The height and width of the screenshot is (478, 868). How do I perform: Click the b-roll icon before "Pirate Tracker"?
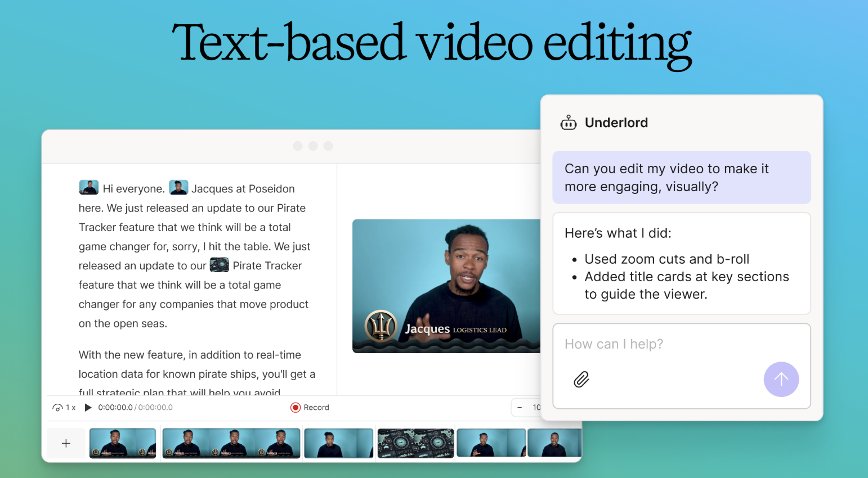220,265
